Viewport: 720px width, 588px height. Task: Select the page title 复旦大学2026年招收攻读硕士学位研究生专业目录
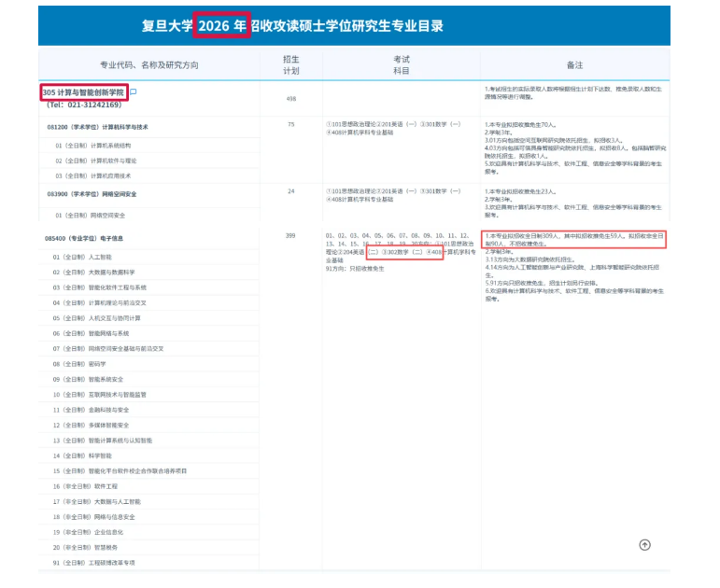click(x=292, y=26)
